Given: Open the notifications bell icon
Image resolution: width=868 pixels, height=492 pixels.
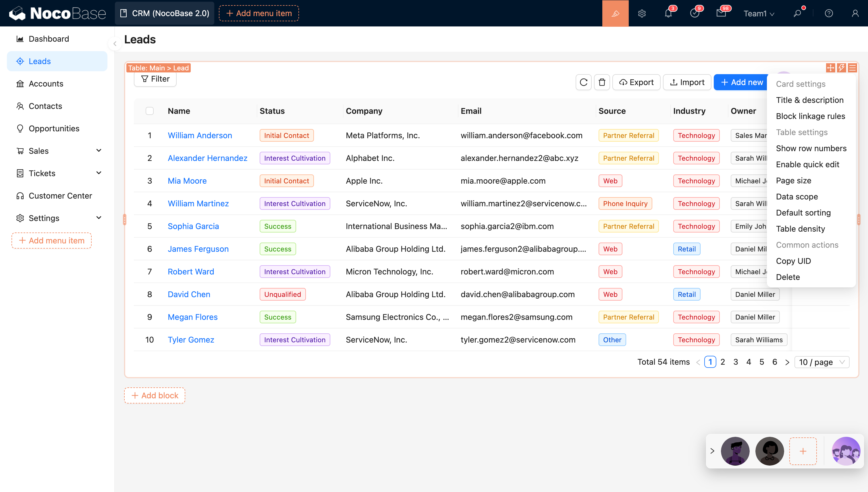Looking at the screenshot, I should (x=668, y=14).
